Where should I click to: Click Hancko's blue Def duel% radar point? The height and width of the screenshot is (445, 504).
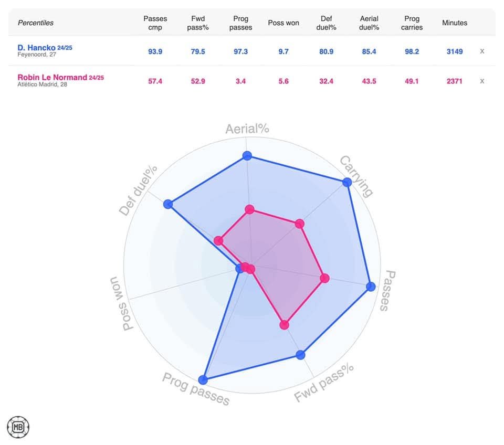168,204
